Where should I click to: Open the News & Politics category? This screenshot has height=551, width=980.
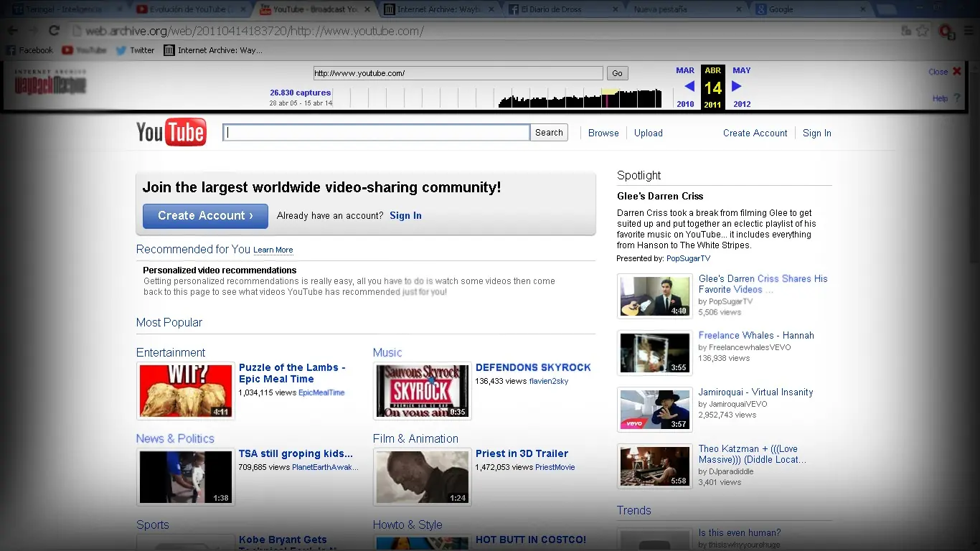[175, 438]
